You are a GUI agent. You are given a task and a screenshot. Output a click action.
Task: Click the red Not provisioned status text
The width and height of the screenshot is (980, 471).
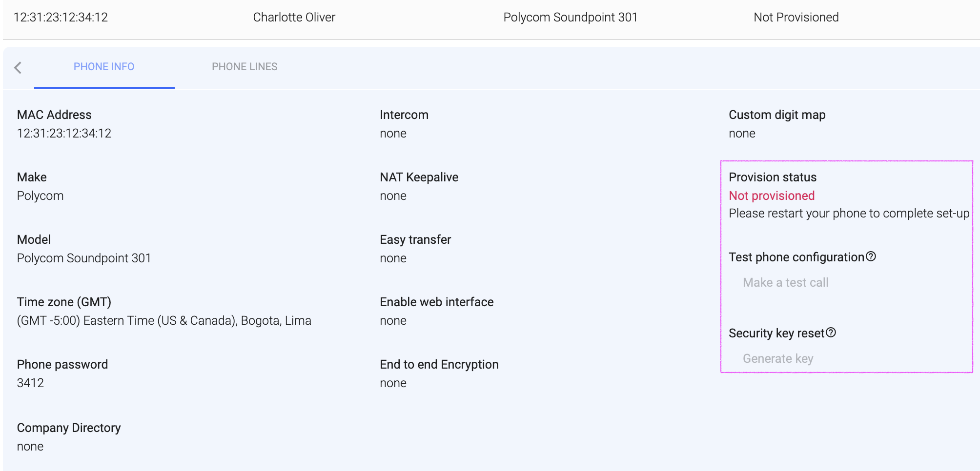pos(771,196)
